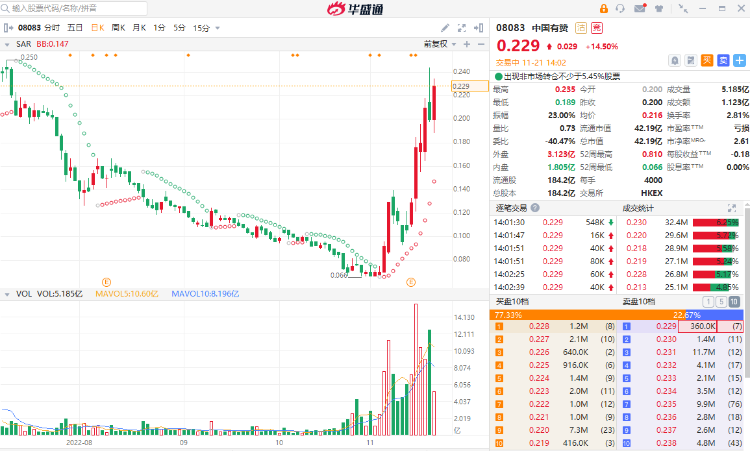Click the 6.25% volume bar at 0.230
Viewport: 750px width, 451px height.
click(x=716, y=222)
